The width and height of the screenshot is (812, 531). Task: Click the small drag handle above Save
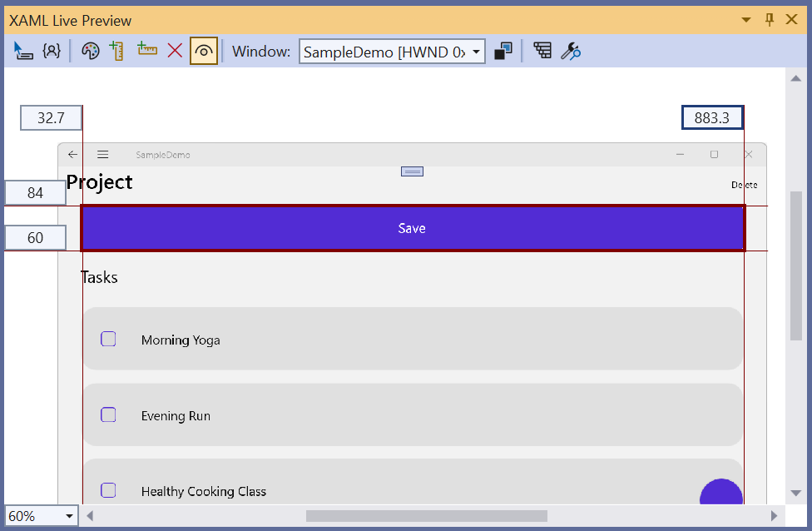click(412, 171)
